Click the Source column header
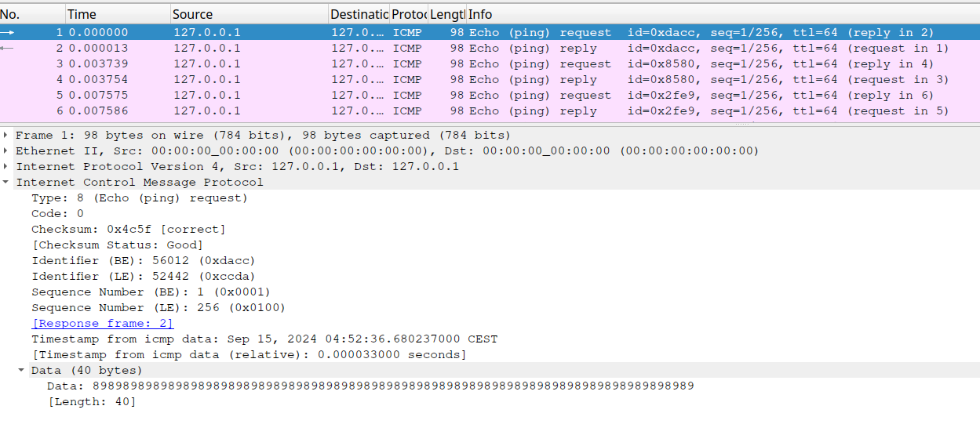Screen dimensions: 980x424 point(249,14)
